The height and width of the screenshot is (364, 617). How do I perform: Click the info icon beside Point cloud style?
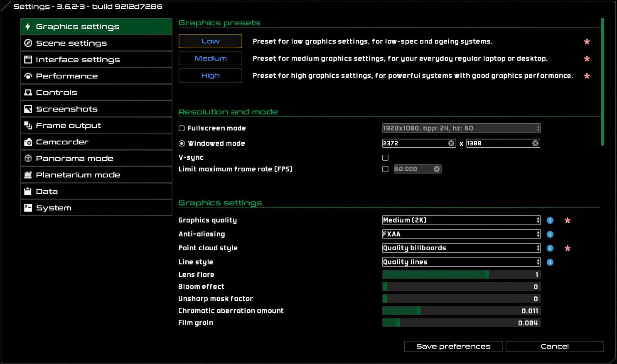550,248
